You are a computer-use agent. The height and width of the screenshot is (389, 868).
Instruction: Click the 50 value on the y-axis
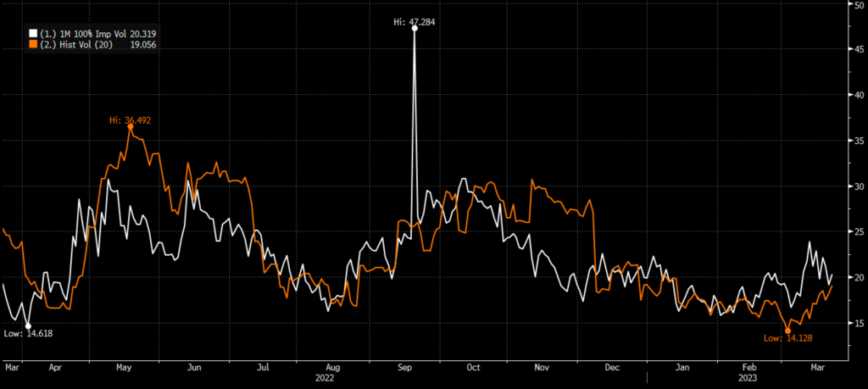click(857, 5)
